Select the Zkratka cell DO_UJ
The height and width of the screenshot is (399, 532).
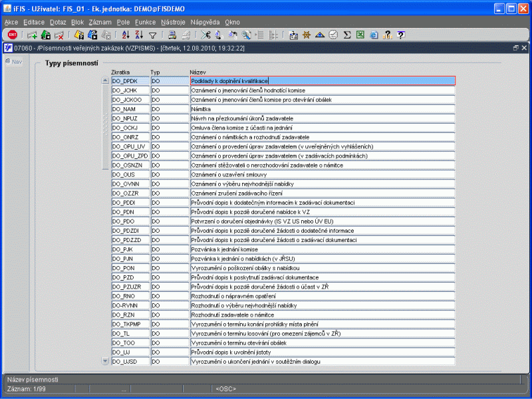click(130, 352)
